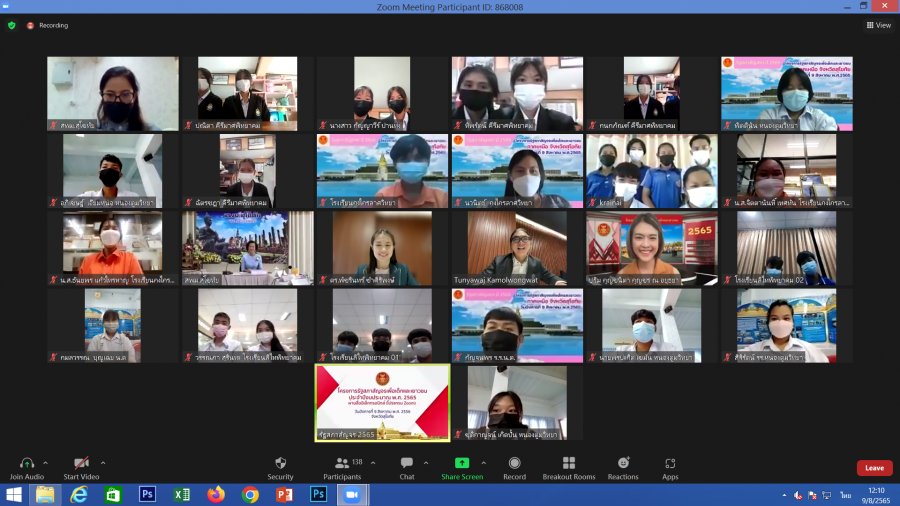Image resolution: width=900 pixels, height=506 pixels.
Task: Open the Apps panel
Action: (670, 463)
